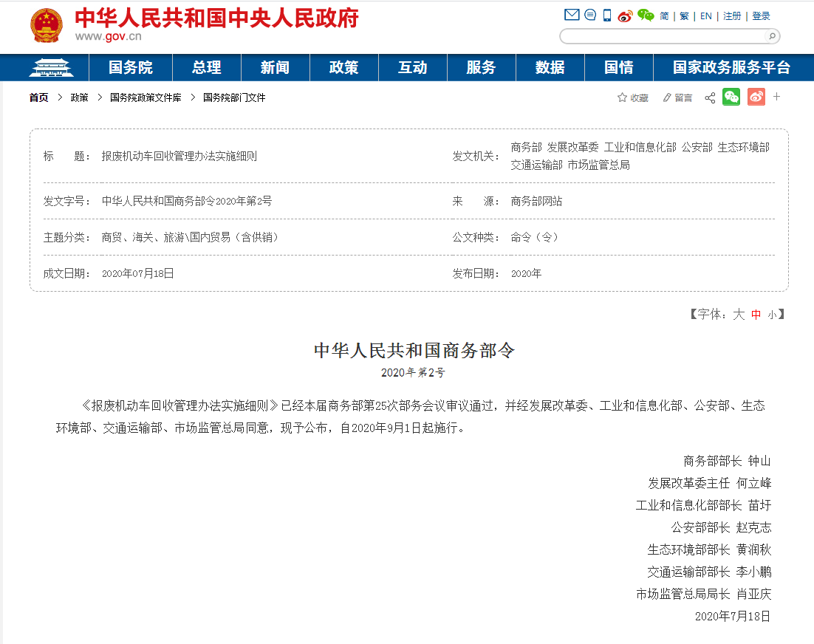Open the 新闻 navigation tab
This screenshot has height=644, width=814.
coord(275,67)
